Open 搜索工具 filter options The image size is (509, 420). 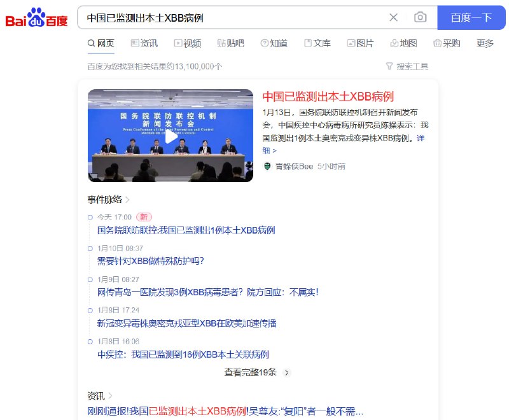pyautogui.click(x=407, y=67)
